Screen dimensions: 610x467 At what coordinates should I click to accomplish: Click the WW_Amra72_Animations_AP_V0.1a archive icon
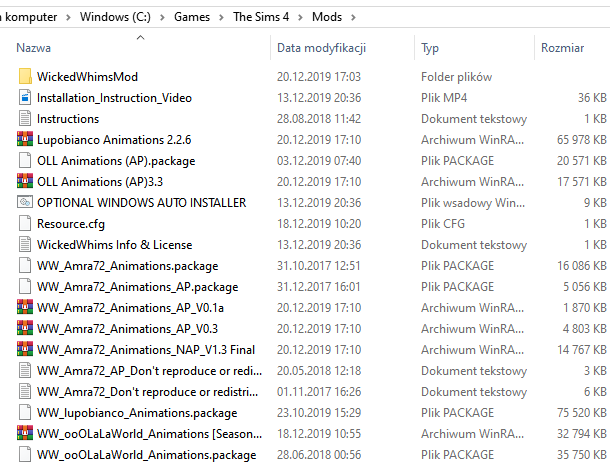[x=25, y=307]
